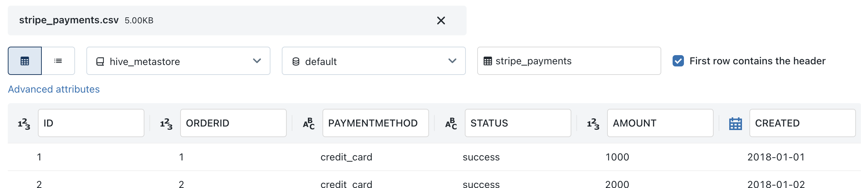
Task: Remove the stripe_payments.csv uploaded file
Action: point(441,20)
